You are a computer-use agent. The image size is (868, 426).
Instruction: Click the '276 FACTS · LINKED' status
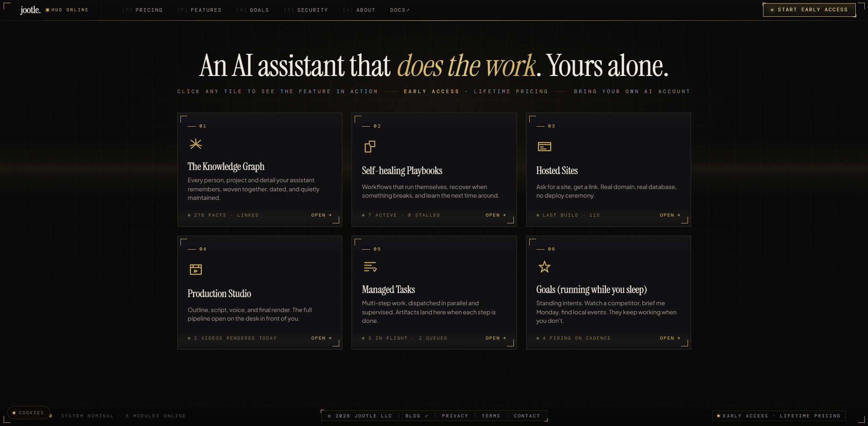point(223,215)
